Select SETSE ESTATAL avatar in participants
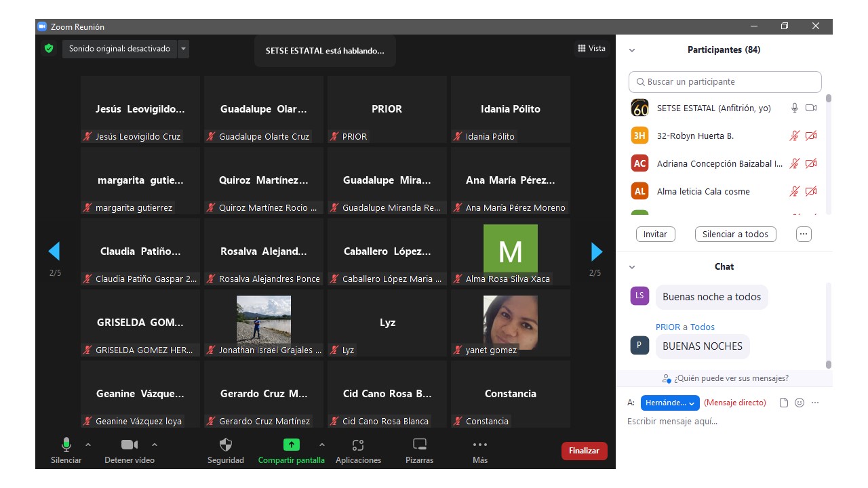868x488 pixels. (639, 108)
